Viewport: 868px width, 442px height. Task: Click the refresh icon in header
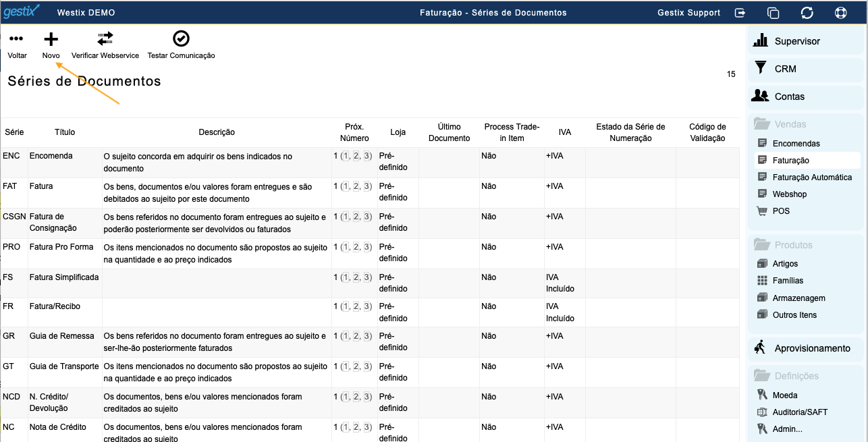(807, 13)
